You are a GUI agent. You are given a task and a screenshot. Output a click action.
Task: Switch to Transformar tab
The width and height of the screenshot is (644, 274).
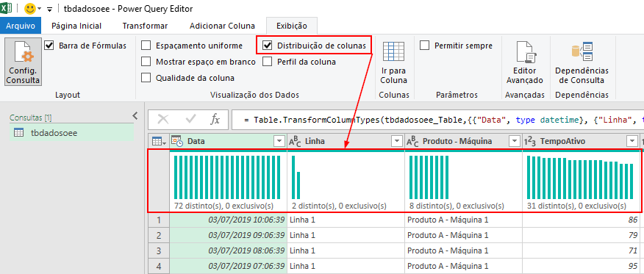145,26
